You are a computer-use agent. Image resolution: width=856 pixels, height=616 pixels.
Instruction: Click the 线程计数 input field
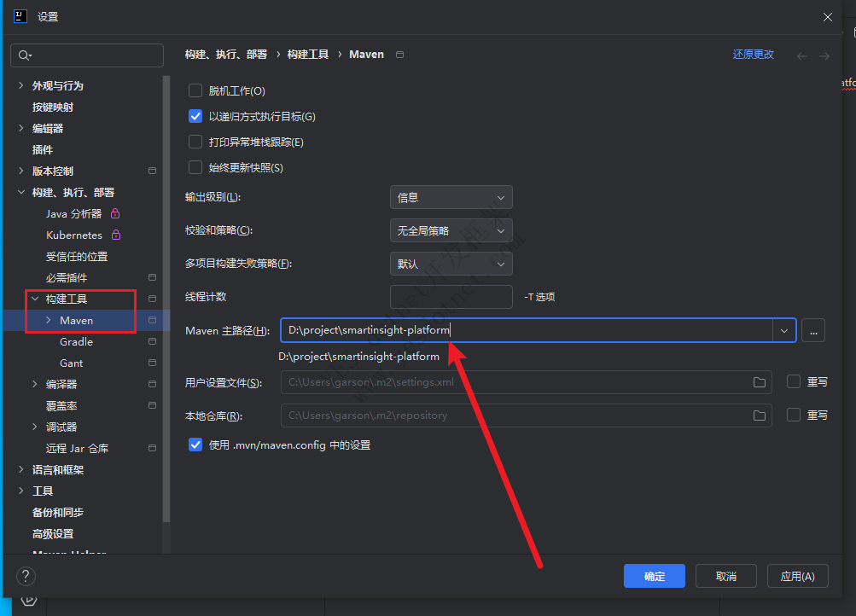(451, 297)
